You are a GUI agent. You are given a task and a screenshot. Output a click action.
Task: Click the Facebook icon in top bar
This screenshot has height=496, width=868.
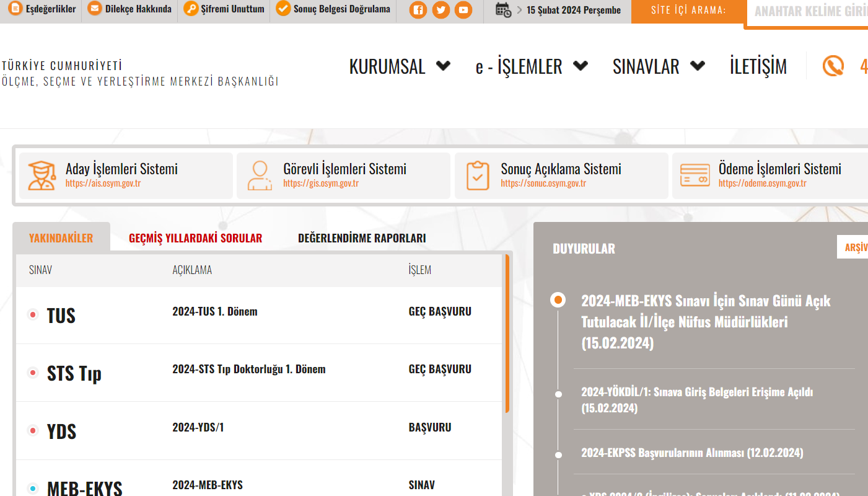418,10
